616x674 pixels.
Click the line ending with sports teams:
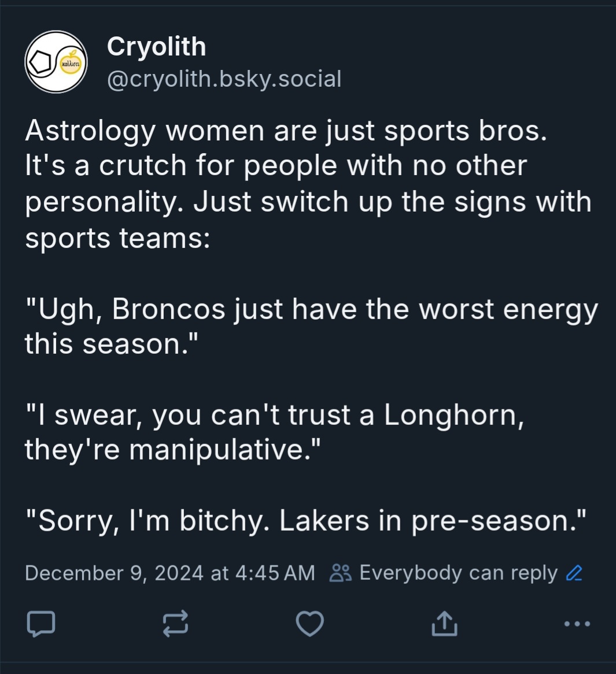[x=117, y=238]
